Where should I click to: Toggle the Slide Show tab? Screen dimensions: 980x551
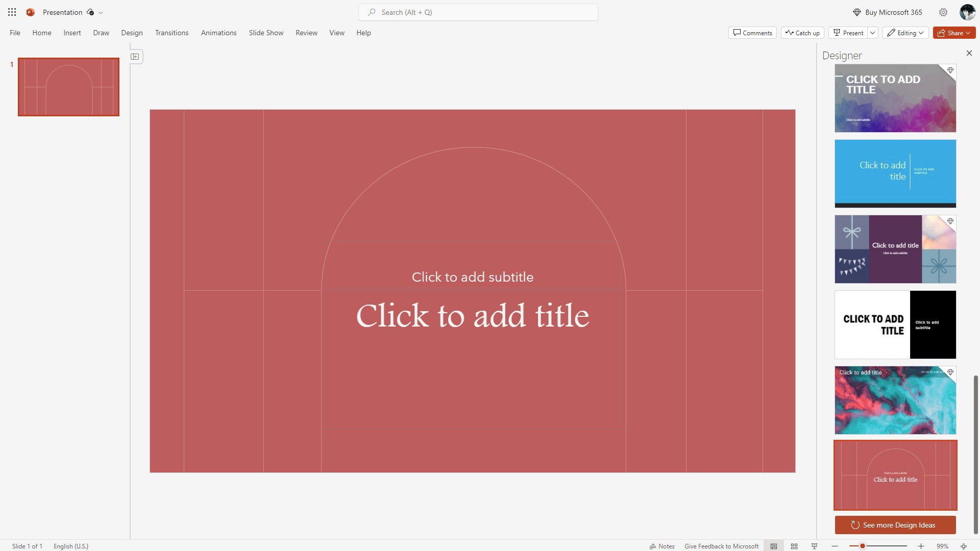265,33
